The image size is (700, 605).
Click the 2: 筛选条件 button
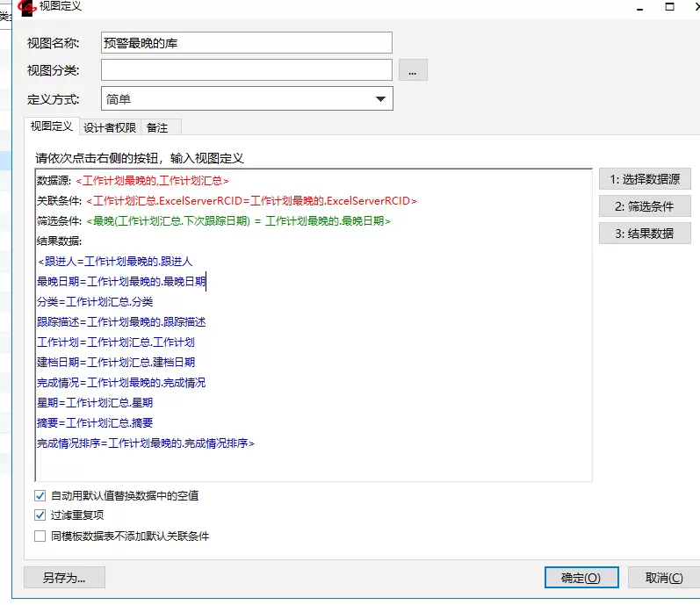pyautogui.click(x=645, y=206)
